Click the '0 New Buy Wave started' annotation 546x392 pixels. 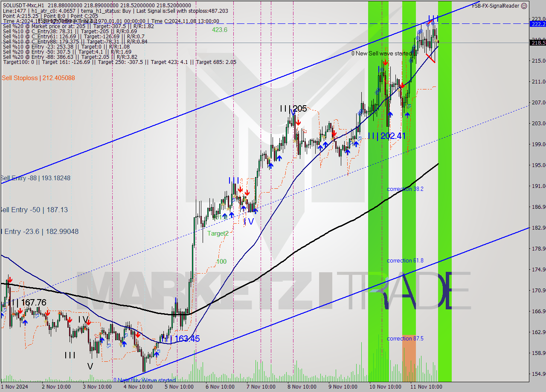click(x=145, y=380)
